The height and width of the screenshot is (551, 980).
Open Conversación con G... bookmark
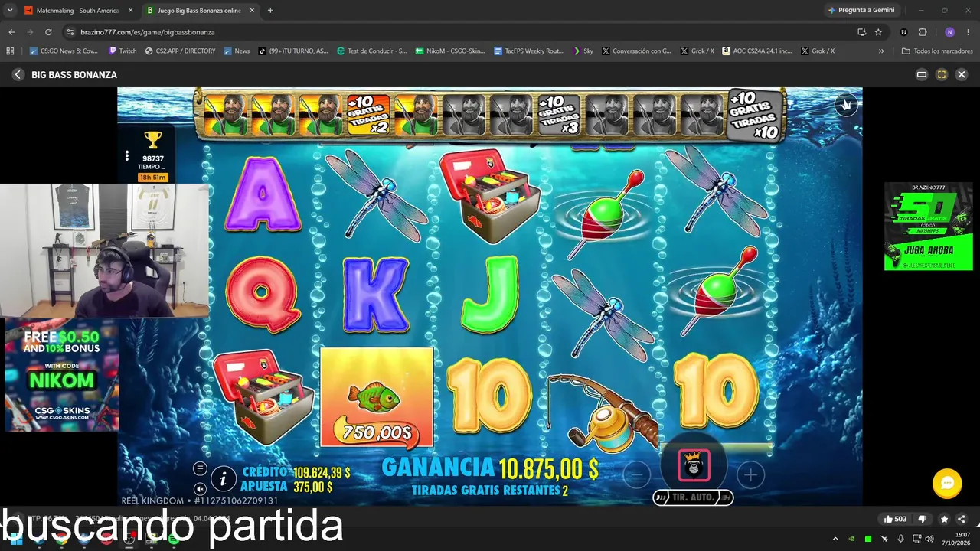point(636,51)
